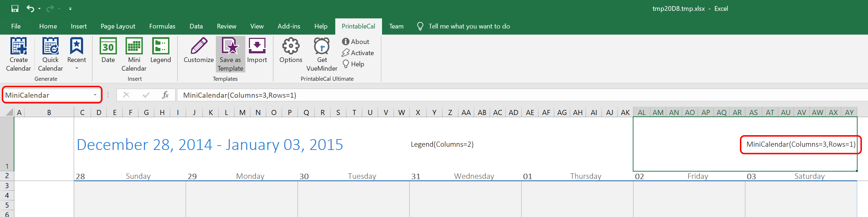Insert a Legend from the ribbon
This screenshot has width=868, height=217.
tap(160, 46)
